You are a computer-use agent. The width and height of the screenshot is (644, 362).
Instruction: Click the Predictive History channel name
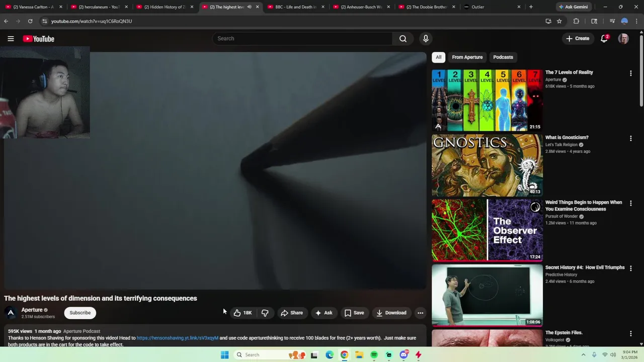click(561, 275)
